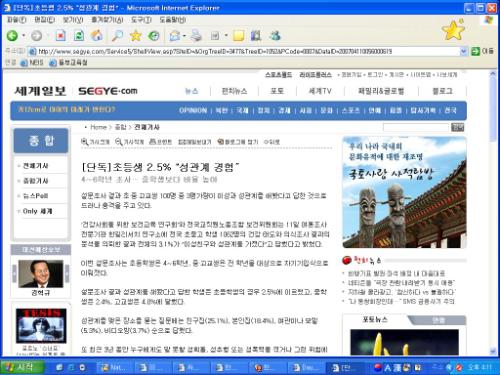Click the search button beside the search box
Viewport: 500px width, 375px height.
(x=457, y=127)
